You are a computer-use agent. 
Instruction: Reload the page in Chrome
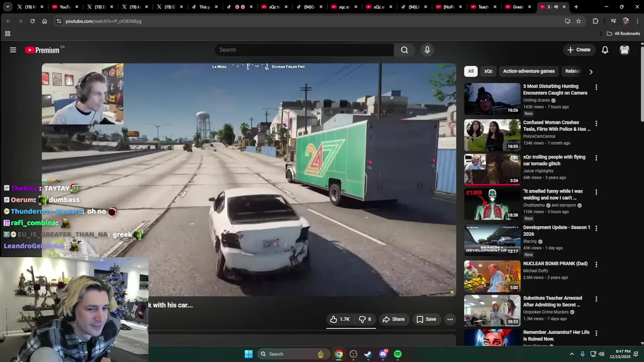click(33, 21)
